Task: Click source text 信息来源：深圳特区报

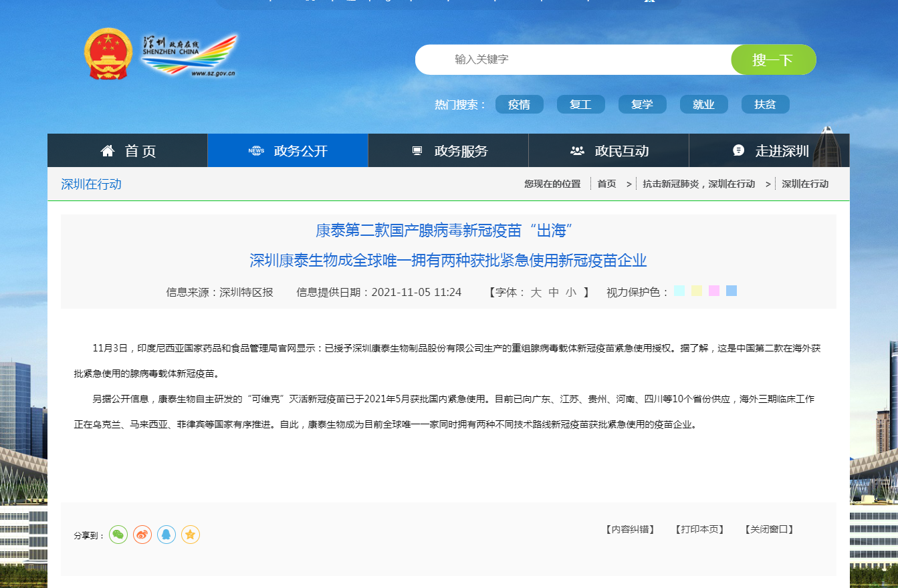Action: click(220, 292)
